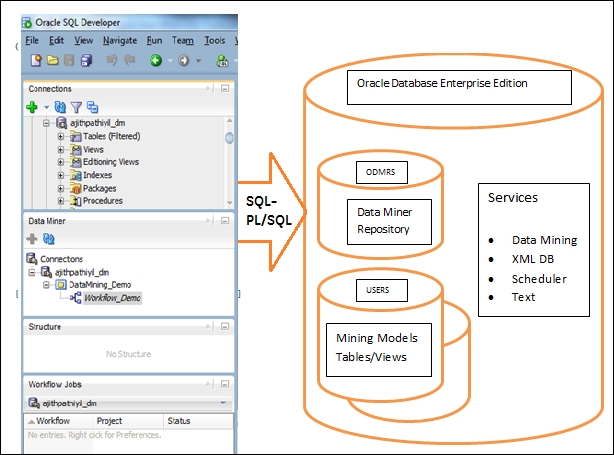Expand the Tables (Filtered) node
Image resolution: width=614 pixels, height=455 pixels.
click(x=61, y=136)
